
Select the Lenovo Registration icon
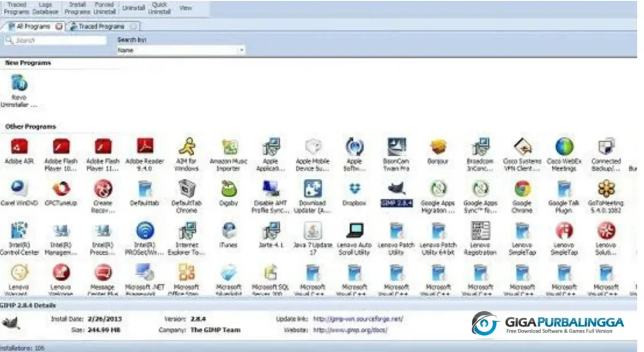tap(480, 230)
